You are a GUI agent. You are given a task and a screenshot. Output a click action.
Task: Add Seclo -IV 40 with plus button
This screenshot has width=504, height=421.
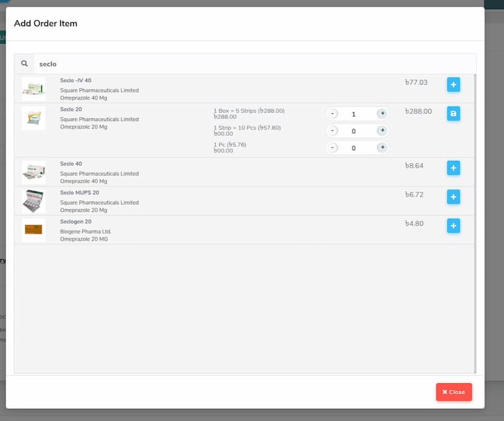453,85
